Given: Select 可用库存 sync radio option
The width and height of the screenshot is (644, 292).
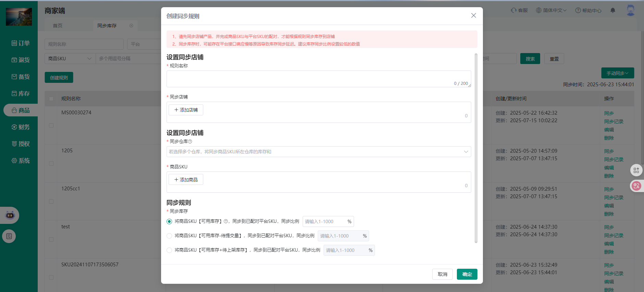Looking at the screenshot, I should coord(169,221).
